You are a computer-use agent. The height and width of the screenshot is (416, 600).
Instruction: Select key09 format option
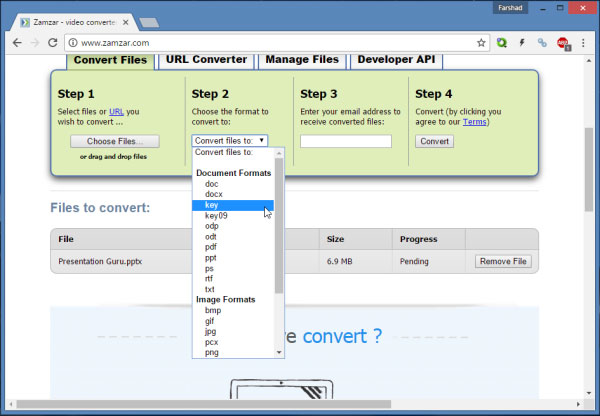(x=233, y=215)
